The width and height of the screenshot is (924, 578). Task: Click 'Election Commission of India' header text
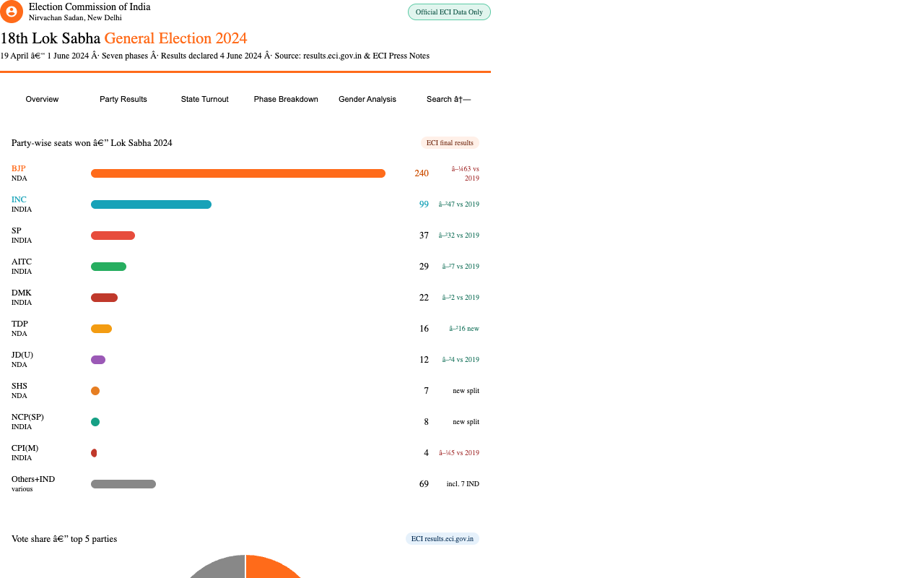(x=90, y=7)
